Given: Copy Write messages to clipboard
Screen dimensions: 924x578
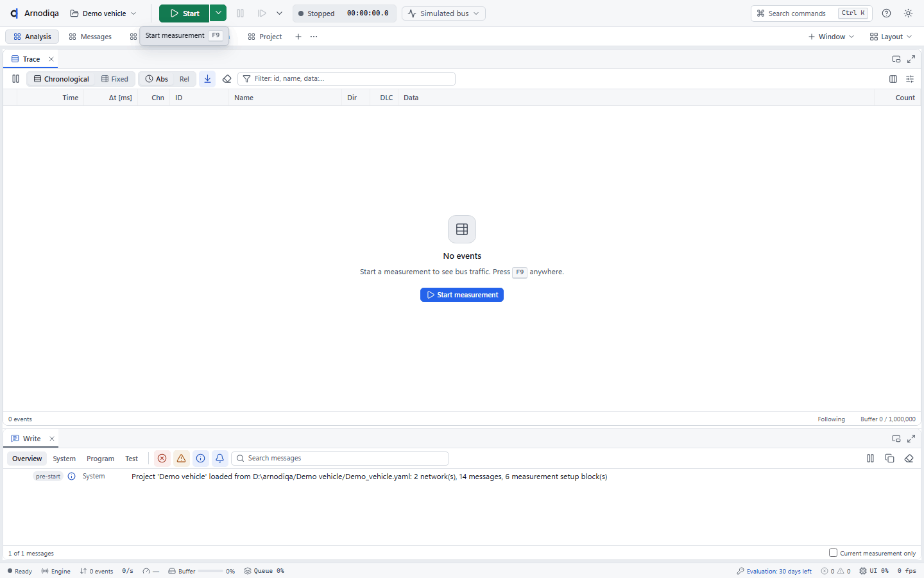Looking at the screenshot, I should point(889,459).
